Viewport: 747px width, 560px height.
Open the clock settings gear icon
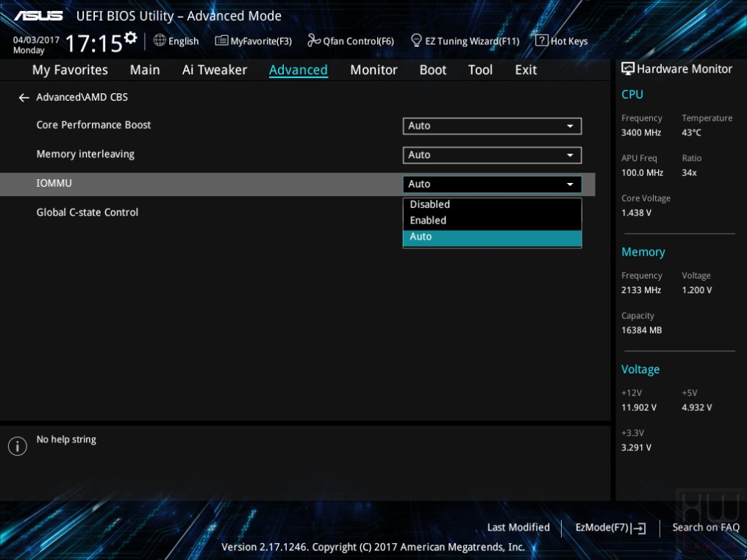pos(131,37)
